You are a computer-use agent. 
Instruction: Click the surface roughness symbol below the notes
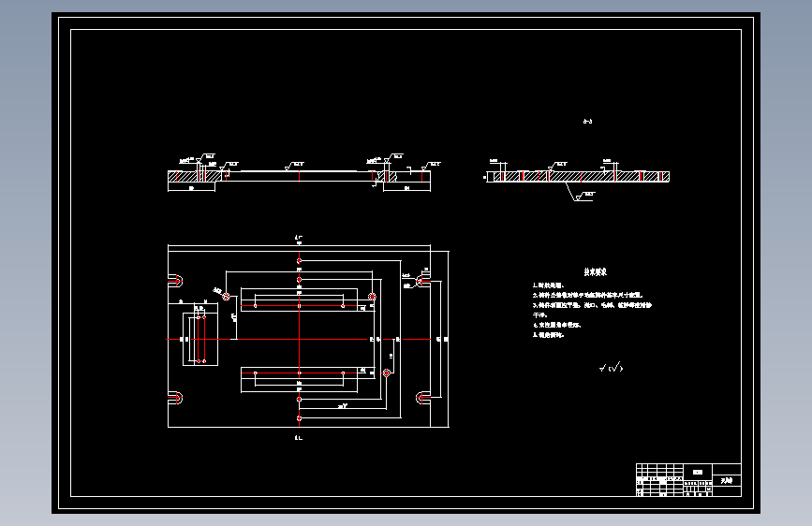611,368
